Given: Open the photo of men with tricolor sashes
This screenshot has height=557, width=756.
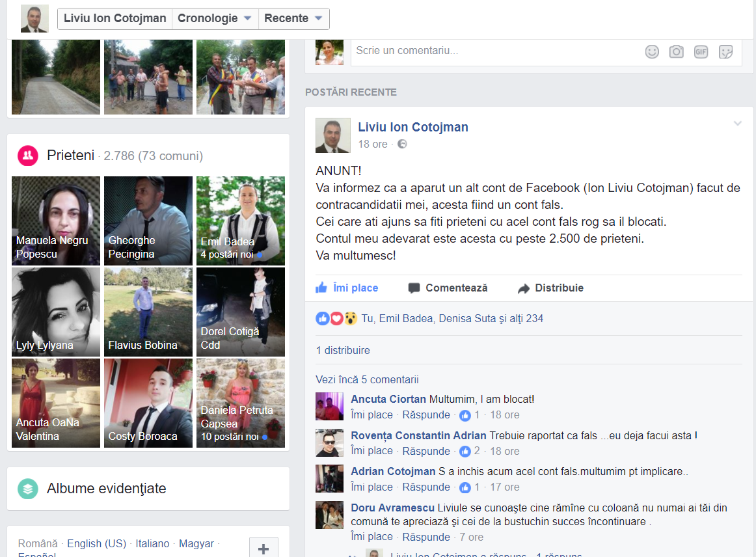Looking at the screenshot, I should tap(241, 77).
